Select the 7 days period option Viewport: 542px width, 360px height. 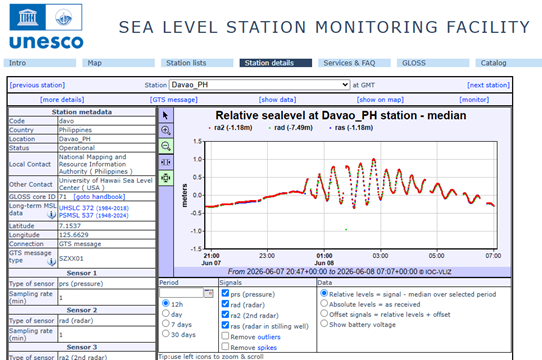pyautogui.click(x=166, y=323)
